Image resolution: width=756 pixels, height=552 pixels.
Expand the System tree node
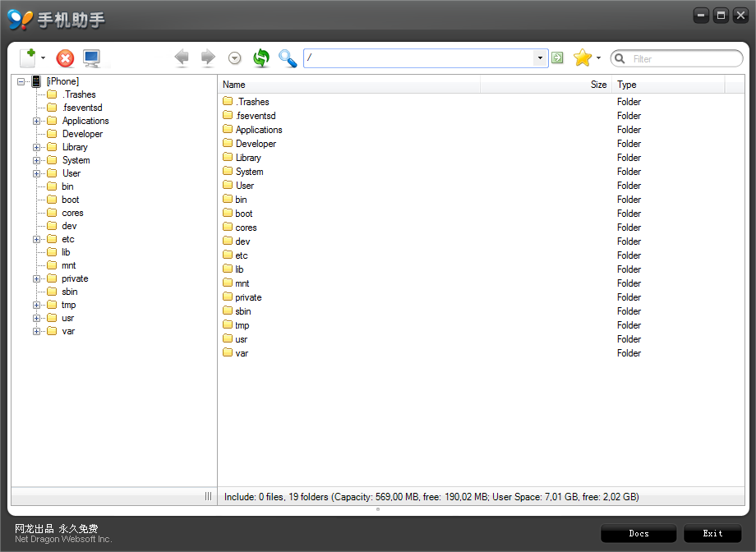click(36, 160)
